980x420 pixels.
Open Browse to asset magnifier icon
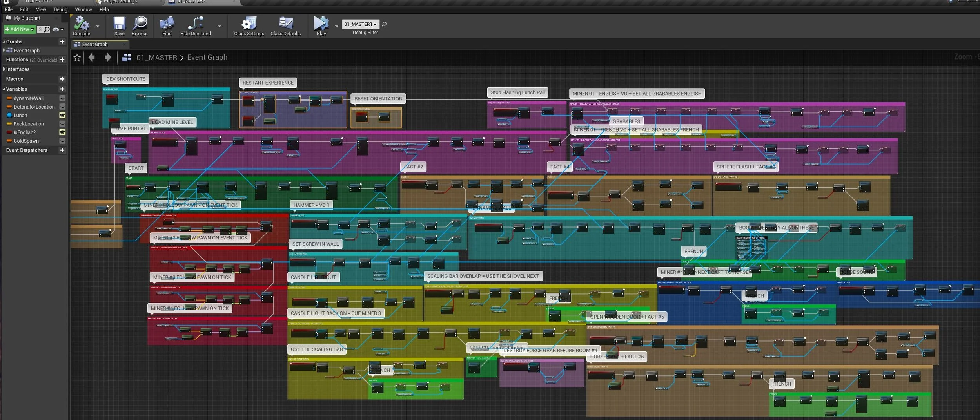click(x=140, y=23)
